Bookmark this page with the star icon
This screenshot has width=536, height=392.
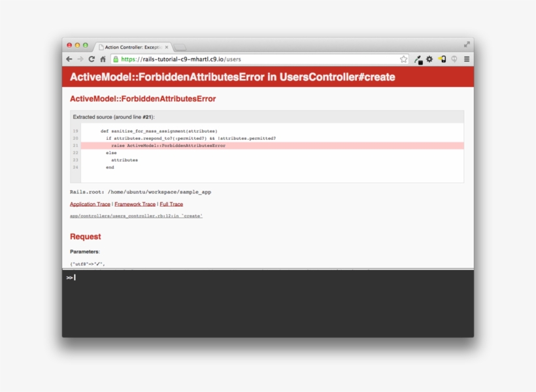[x=403, y=59]
